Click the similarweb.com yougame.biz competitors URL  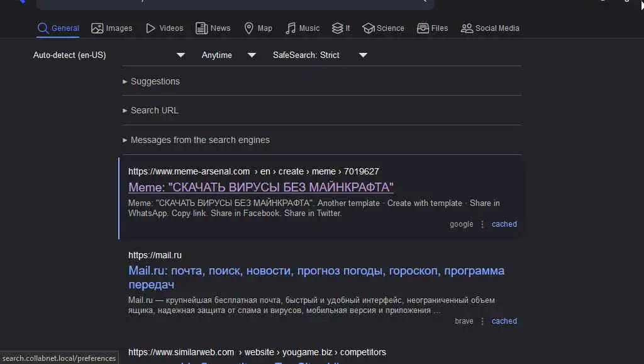257,352
